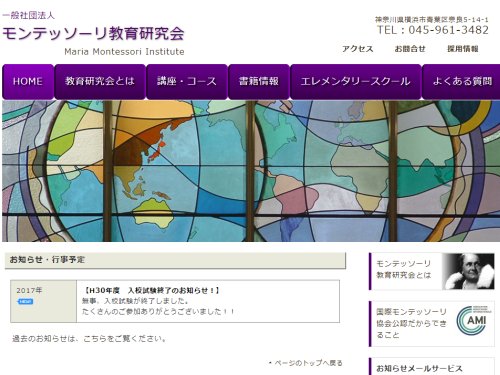Open past notices via 過去のお知らせは、こちら link

(89, 339)
